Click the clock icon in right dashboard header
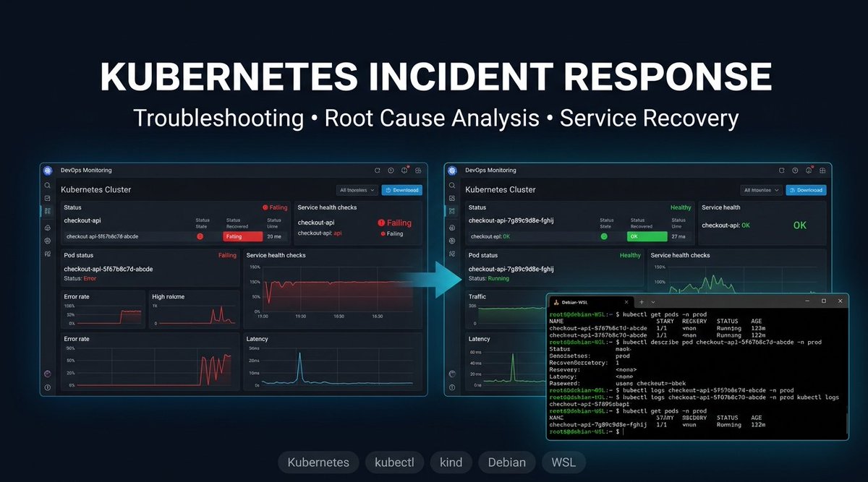This screenshot has width=868, height=482. (x=795, y=171)
